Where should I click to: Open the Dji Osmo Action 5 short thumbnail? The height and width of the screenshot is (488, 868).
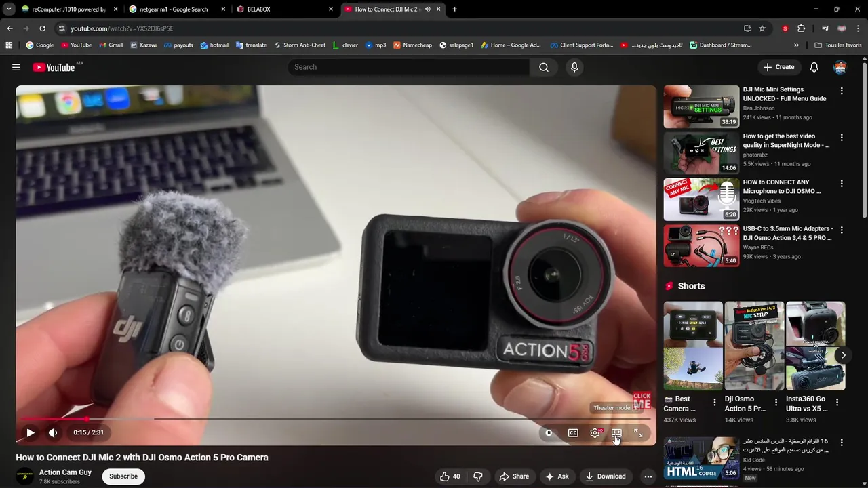point(754,346)
